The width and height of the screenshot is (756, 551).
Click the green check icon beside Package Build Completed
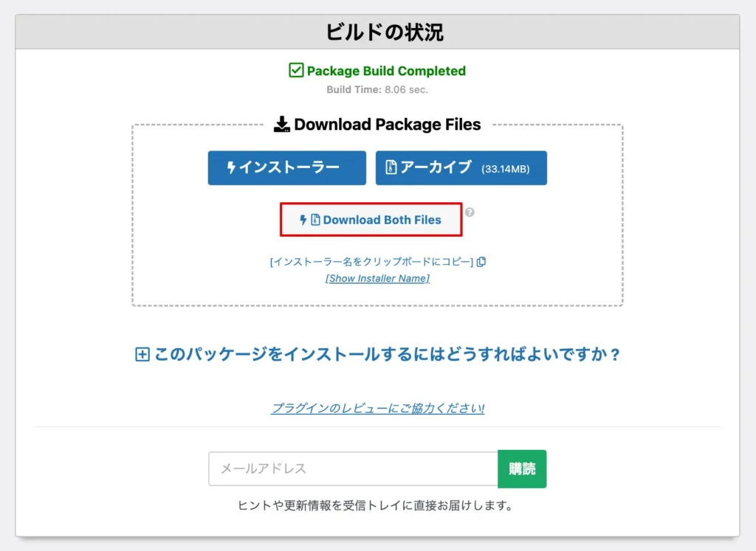pos(296,70)
